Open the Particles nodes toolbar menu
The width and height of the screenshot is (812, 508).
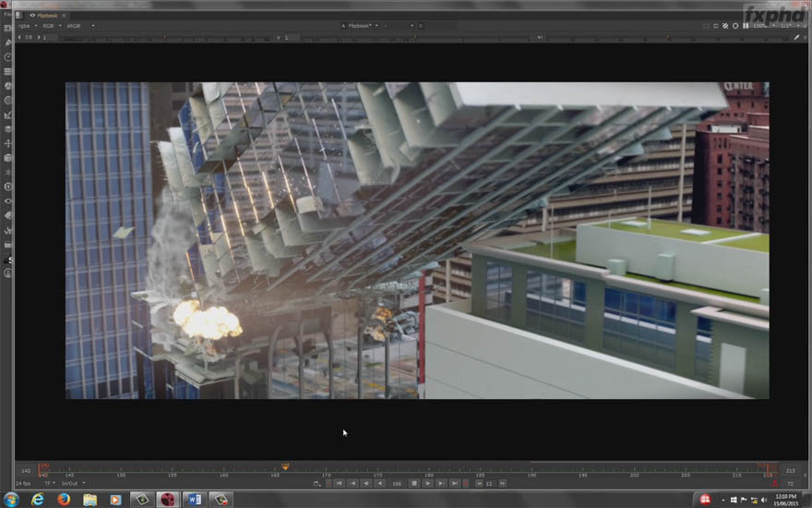coord(7,173)
